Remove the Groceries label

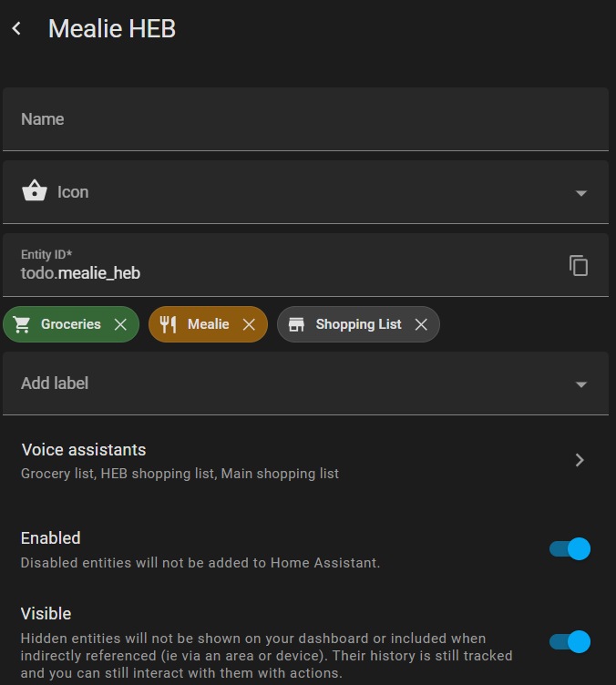click(x=120, y=324)
